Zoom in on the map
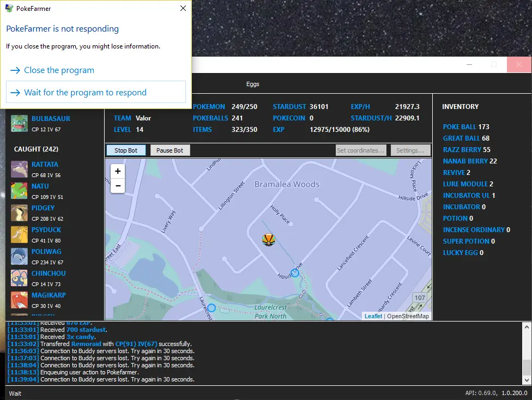This screenshot has width=532, height=400. pos(118,171)
